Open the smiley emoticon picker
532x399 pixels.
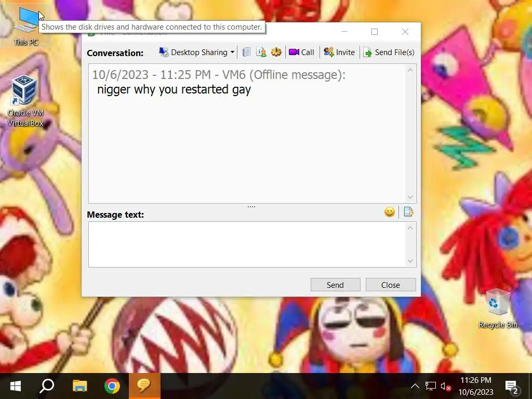(390, 212)
